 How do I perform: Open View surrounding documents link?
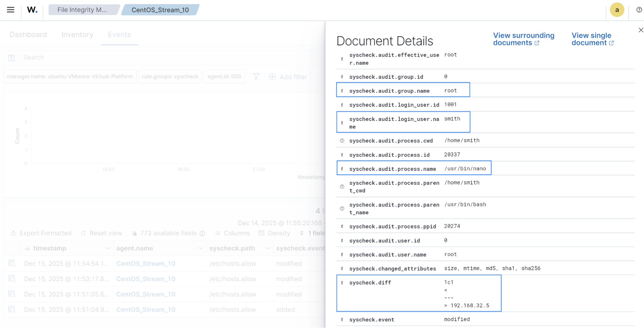[x=523, y=39]
